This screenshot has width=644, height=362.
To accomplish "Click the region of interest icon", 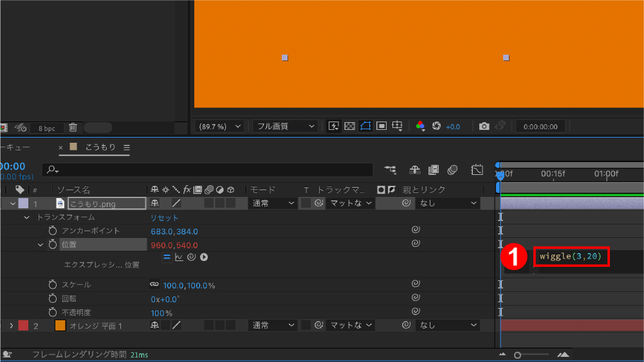I will click(x=382, y=126).
